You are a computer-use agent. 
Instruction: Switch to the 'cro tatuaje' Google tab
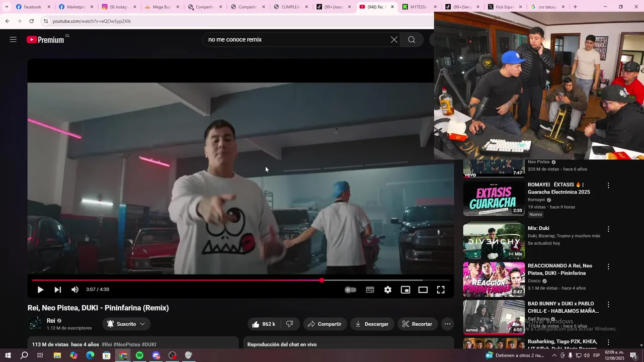tap(548, 7)
